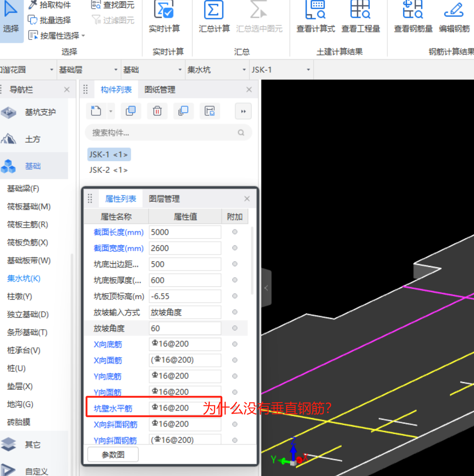
Task: Click the new component icon
Action: [96, 111]
